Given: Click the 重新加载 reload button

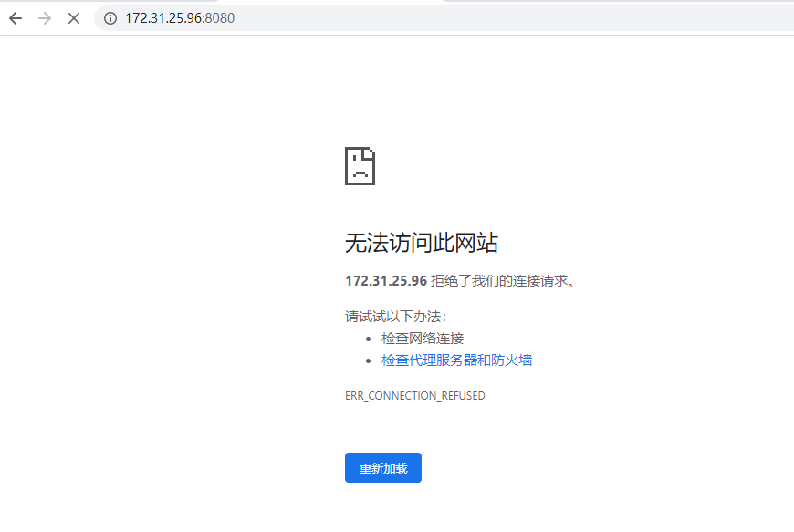Looking at the screenshot, I should (x=382, y=468).
